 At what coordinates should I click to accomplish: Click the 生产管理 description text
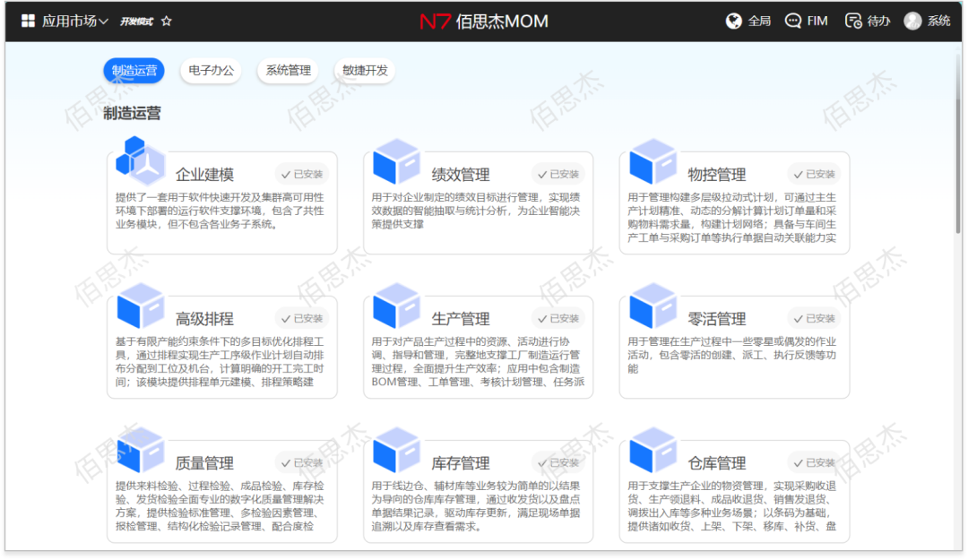(x=477, y=362)
